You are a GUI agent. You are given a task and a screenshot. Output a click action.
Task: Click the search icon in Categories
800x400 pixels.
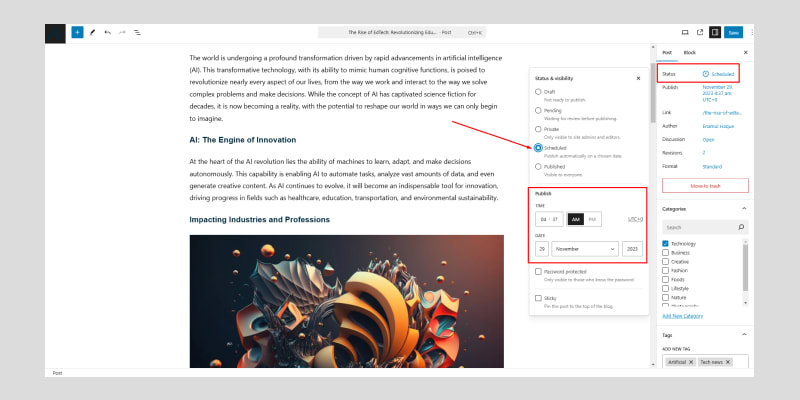[x=741, y=227]
